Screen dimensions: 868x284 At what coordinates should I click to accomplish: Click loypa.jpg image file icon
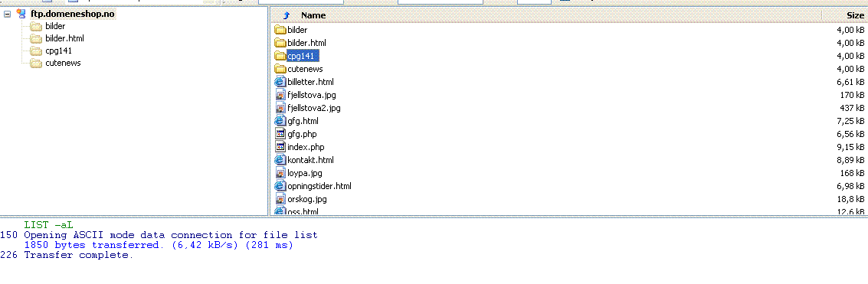click(x=280, y=173)
